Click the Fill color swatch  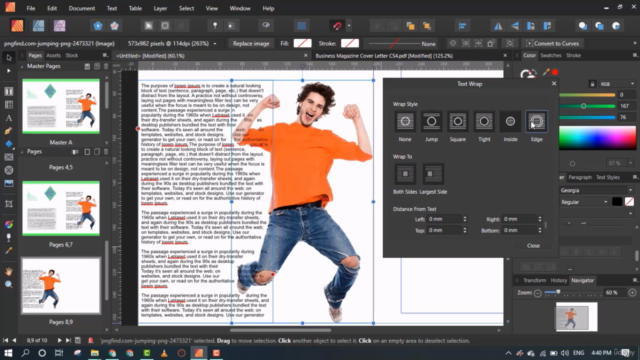pyautogui.click(x=302, y=43)
